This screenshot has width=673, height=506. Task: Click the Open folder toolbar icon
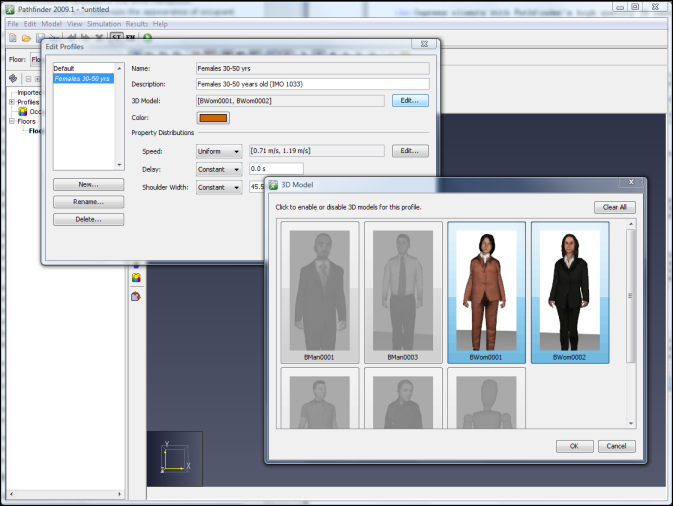coord(26,38)
